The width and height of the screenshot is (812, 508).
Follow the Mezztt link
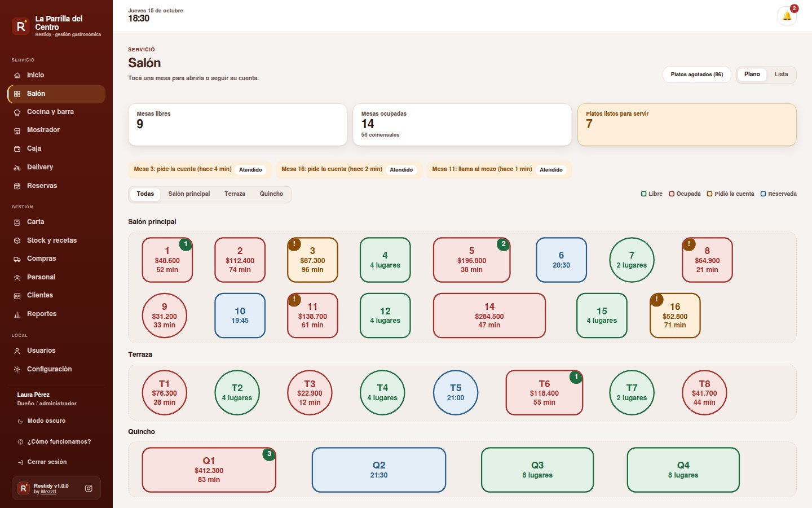[48, 492]
